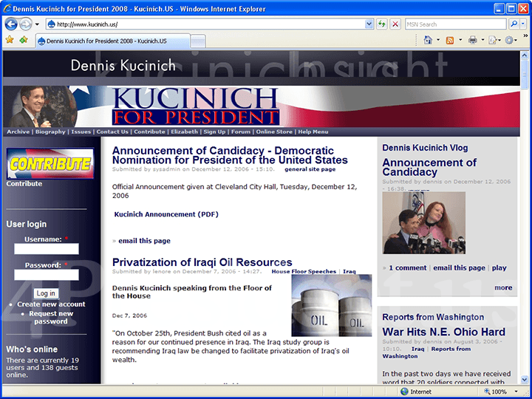Expand the Print options dropdown arrow

[x=482, y=41]
